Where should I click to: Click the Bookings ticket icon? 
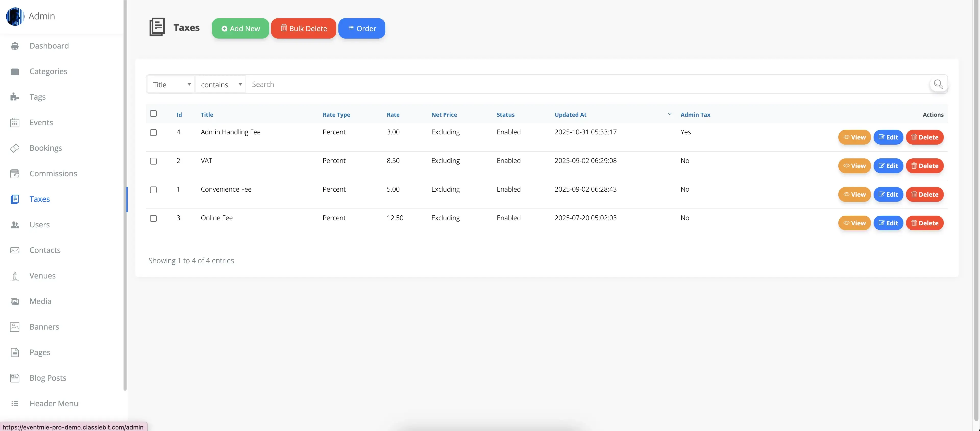point(15,148)
